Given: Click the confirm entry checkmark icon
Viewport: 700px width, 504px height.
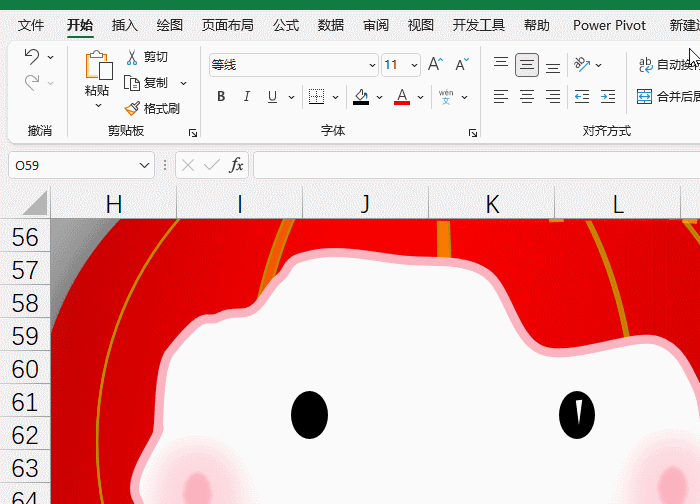Looking at the screenshot, I should click(212, 166).
